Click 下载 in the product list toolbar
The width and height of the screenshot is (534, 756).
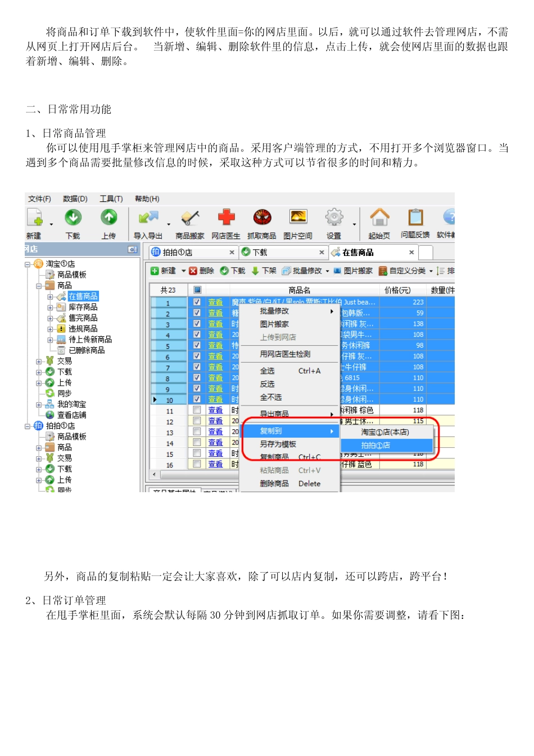[233, 271]
